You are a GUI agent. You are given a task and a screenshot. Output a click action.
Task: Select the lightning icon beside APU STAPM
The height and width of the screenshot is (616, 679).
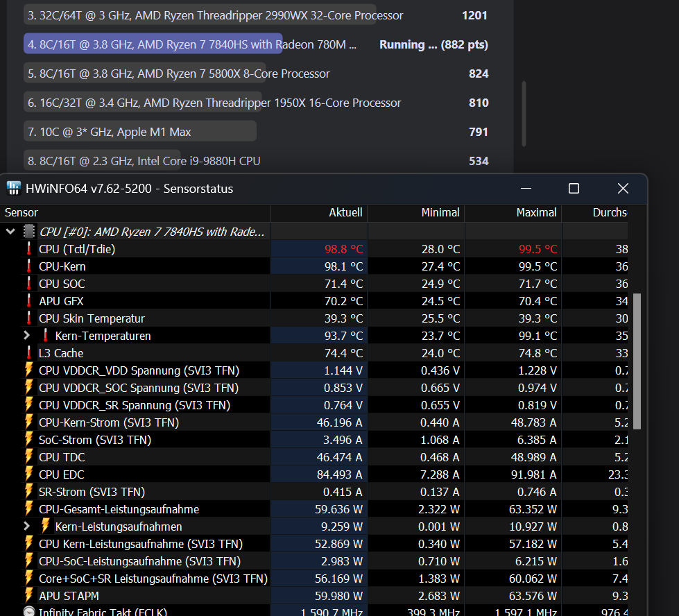pos(30,595)
